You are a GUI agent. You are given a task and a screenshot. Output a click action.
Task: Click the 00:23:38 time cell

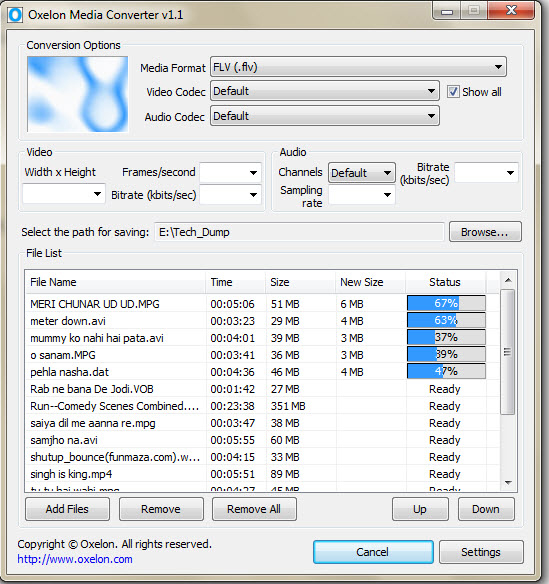click(232, 406)
